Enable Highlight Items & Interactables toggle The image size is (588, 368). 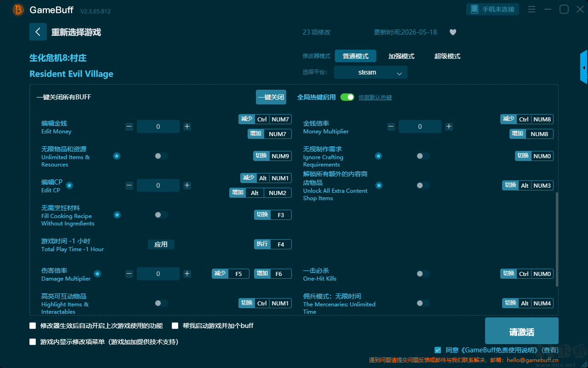161,303
